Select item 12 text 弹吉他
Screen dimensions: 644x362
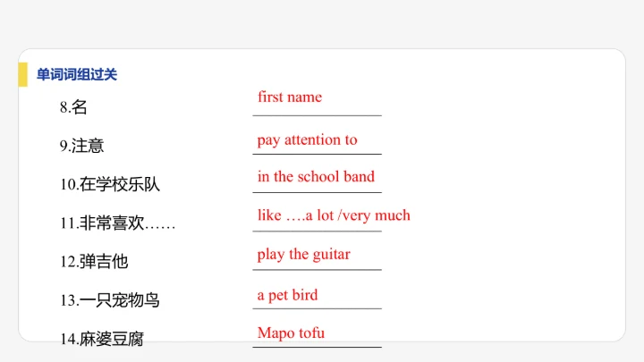click(95, 262)
